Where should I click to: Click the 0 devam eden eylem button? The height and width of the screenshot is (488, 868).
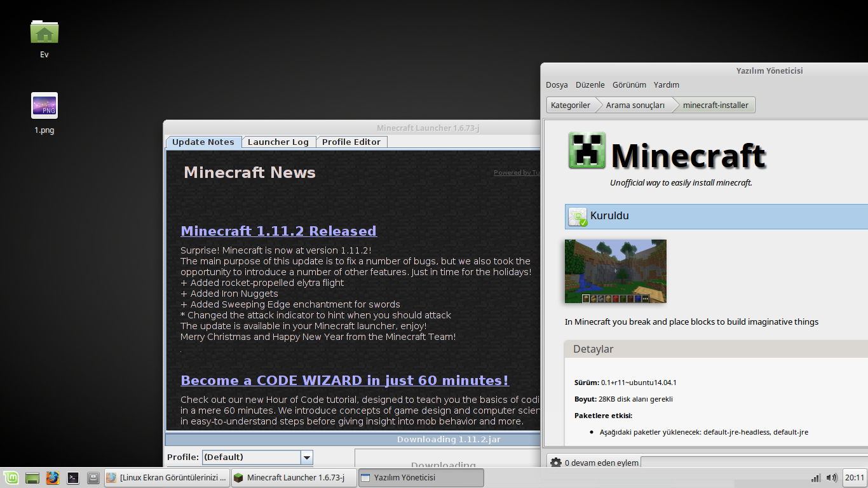pyautogui.click(x=595, y=463)
